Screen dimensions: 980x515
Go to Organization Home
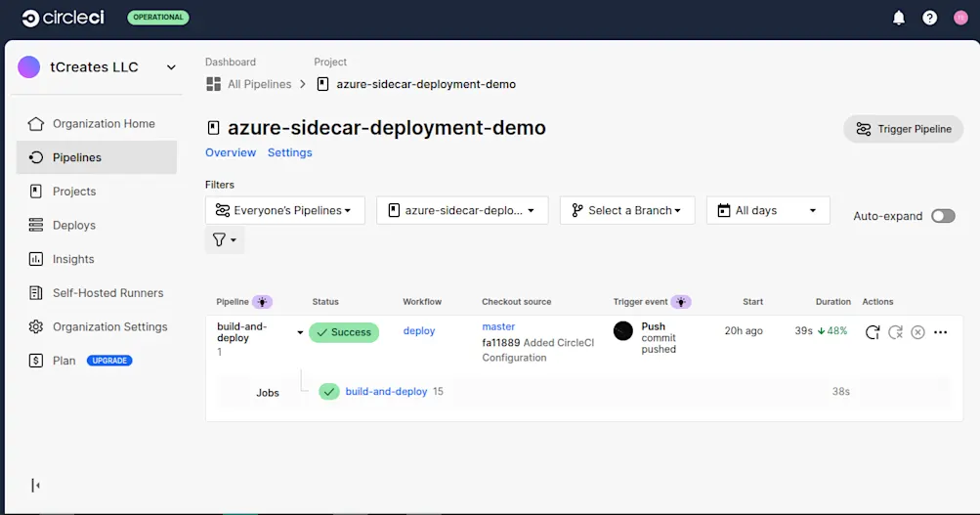pos(97,124)
